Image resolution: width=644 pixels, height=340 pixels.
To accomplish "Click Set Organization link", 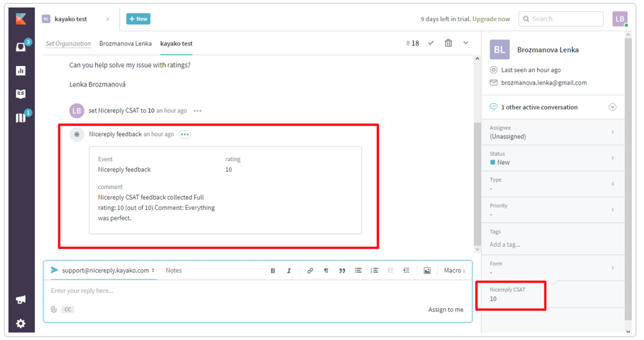I will point(68,44).
